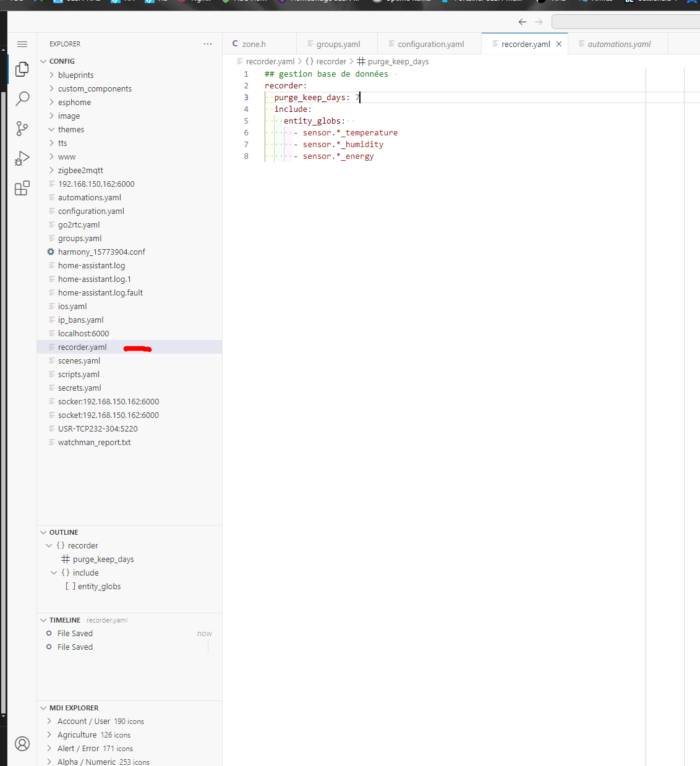Expand the zigbee2mqtt folder

pyautogui.click(x=80, y=170)
